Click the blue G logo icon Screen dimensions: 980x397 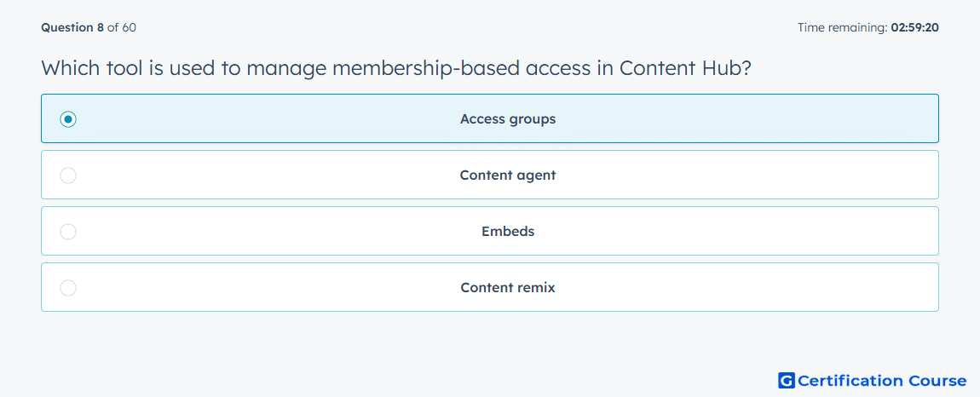coord(787,380)
